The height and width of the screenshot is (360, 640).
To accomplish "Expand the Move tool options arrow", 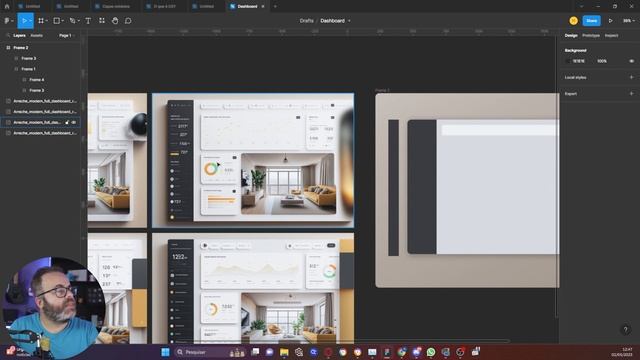I will pos(31,21).
